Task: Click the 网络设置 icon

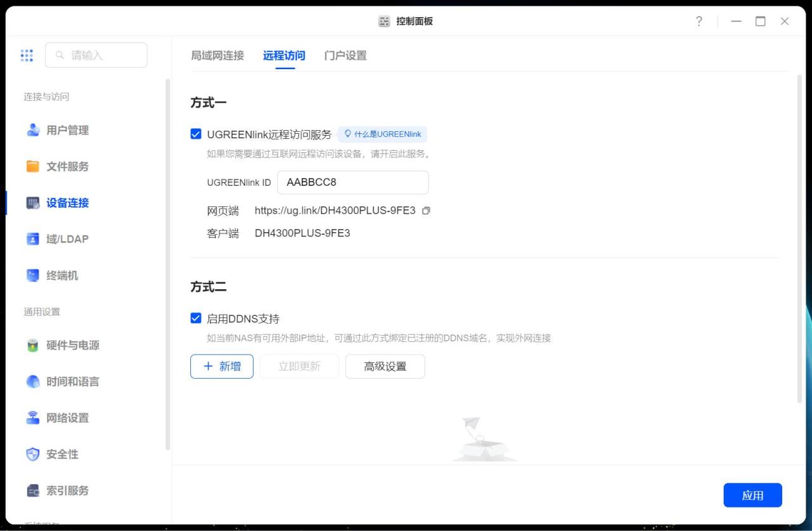Action: pyautogui.click(x=33, y=417)
